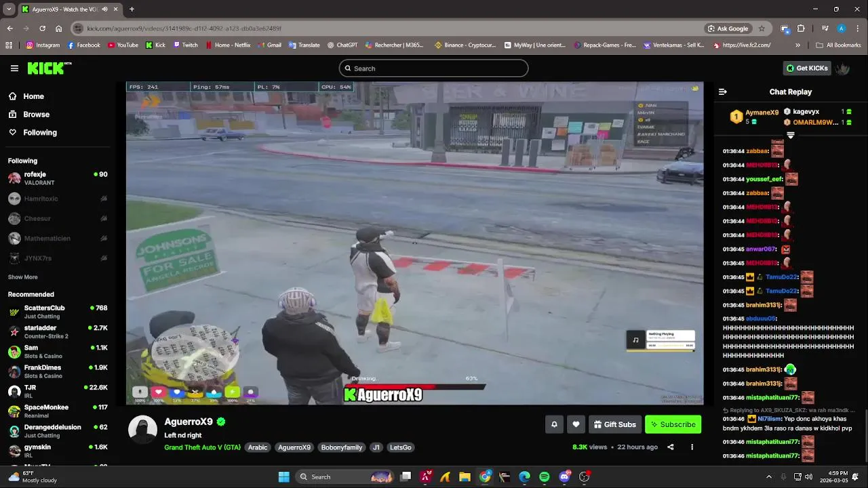
Task: Open ScattersClub recommended channel
Action: 58,312
